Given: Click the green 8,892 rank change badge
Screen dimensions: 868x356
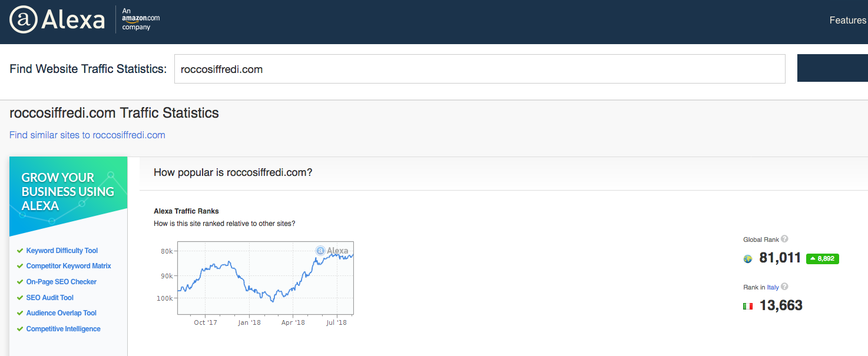Looking at the screenshot, I should [x=822, y=258].
